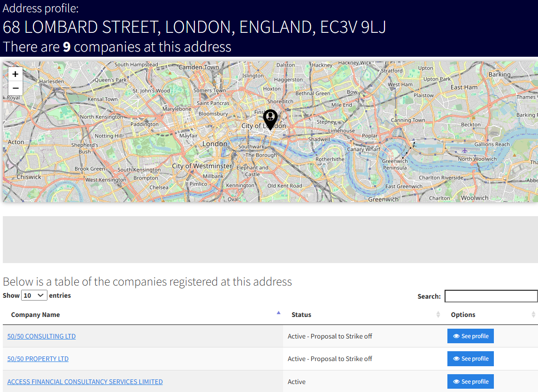Click the black location pin marker
Viewport: 538px width, 392px height.
(270, 118)
